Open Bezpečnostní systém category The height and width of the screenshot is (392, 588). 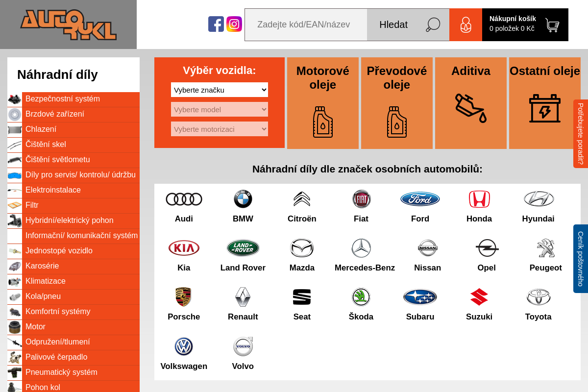pos(73,99)
